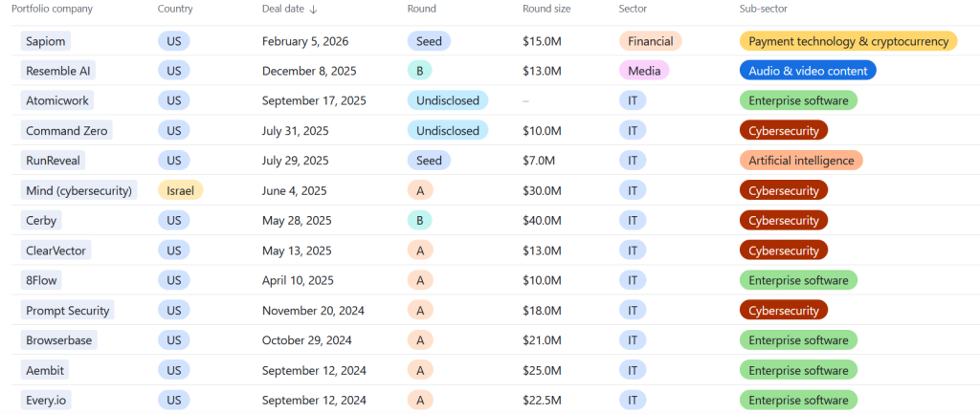Screen dimensions: 980x414
Task: Click the Payment technology & cryptocurrency tag
Action: coord(847,41)
